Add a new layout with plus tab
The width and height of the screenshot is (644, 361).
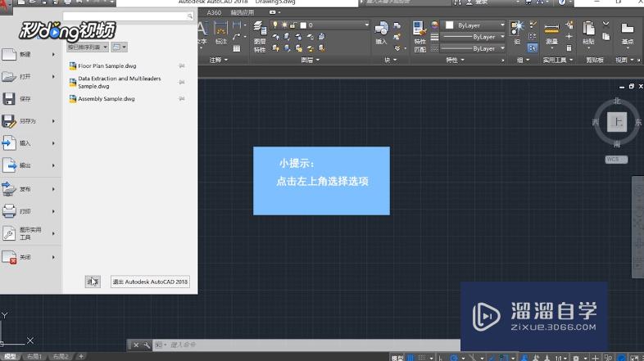click(x=81, y=356)
